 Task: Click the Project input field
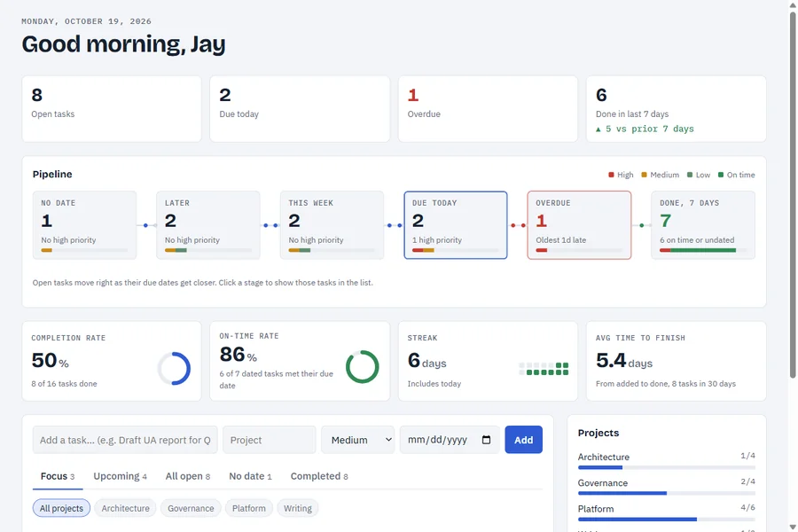click(270, 440)
